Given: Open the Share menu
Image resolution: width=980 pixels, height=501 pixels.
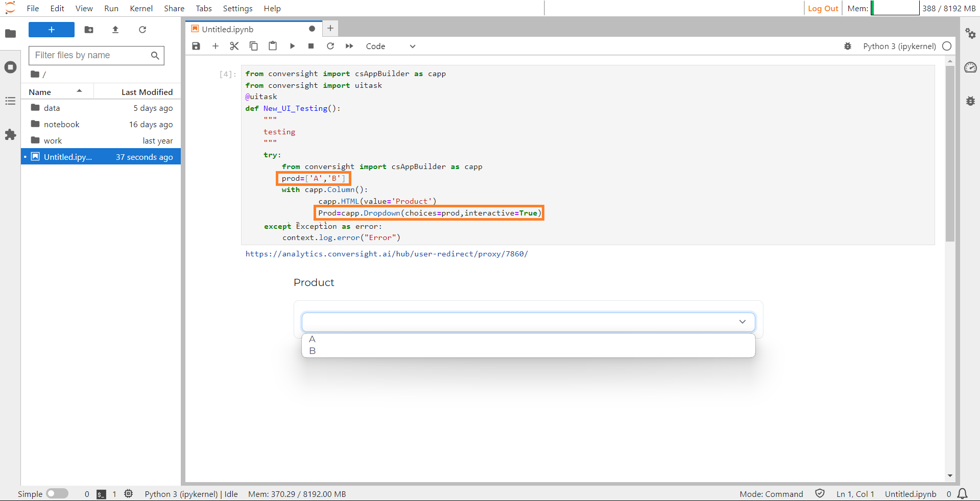Looking at the screenshot, I should 174,8.
